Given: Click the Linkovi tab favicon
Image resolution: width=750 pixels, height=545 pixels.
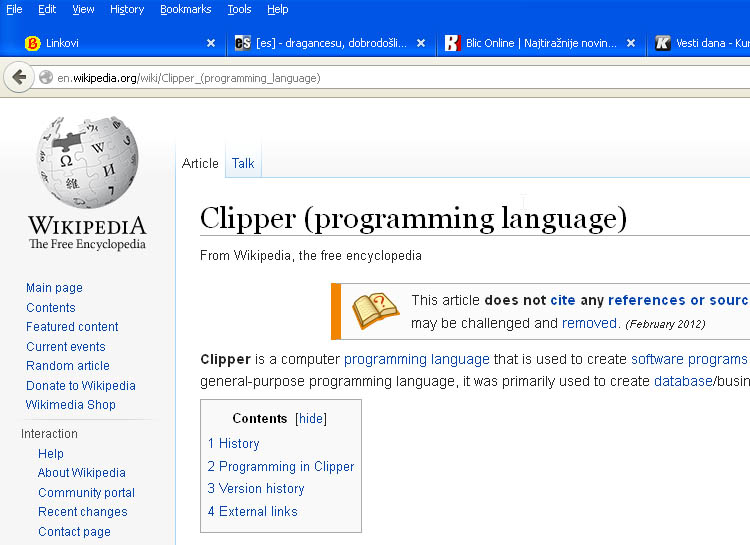Looking at the screenshot, I should pyautogui.click(x=33, y=43).
